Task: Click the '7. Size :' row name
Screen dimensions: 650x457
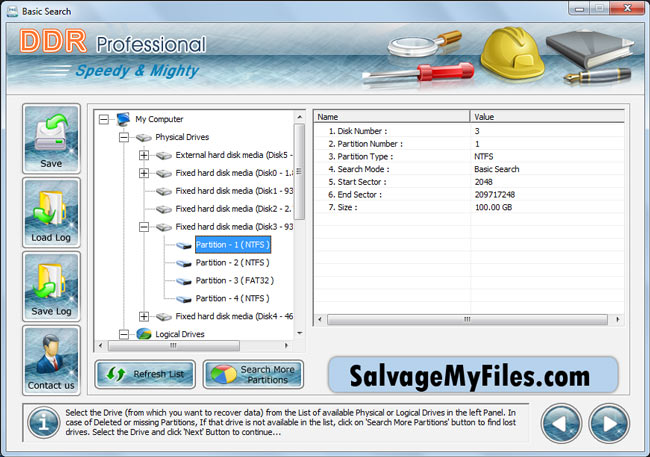Action: 342,207
